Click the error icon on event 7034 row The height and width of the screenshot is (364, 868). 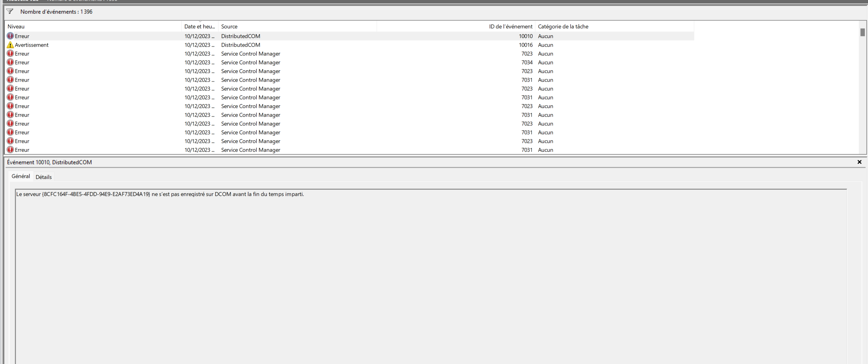pyautogui.click(x=10, y=62)
